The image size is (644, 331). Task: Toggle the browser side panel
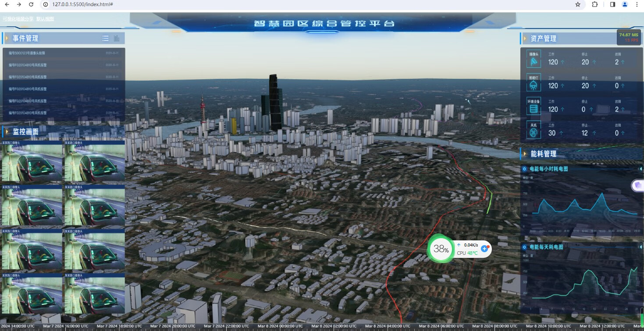coord(612,4)
